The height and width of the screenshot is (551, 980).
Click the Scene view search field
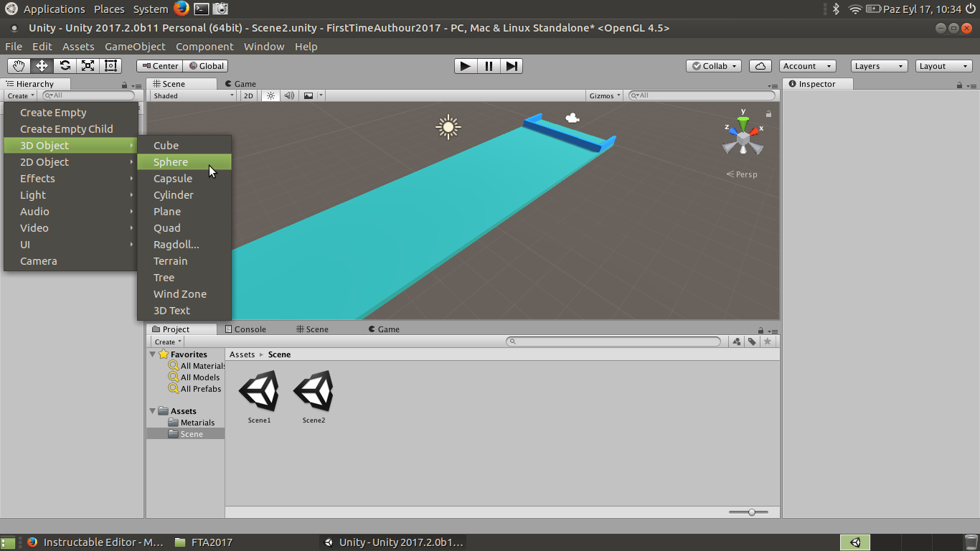(x=702, y=95)
